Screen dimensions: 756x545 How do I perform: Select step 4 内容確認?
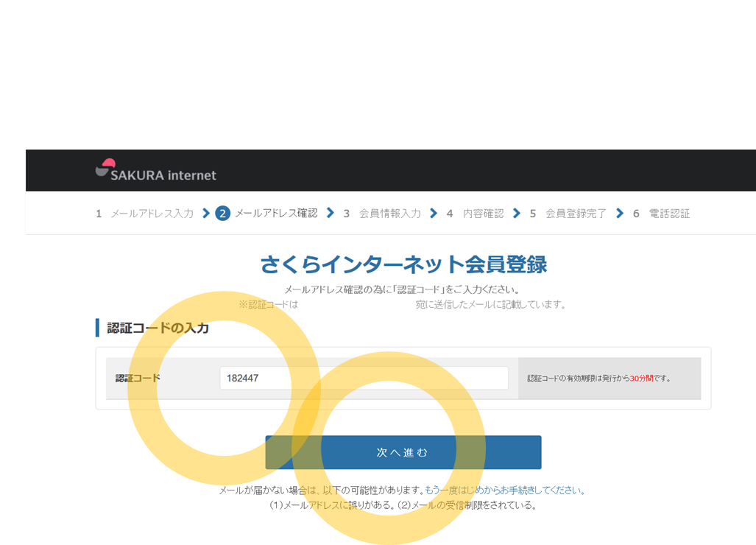click(x=475, y=214)
